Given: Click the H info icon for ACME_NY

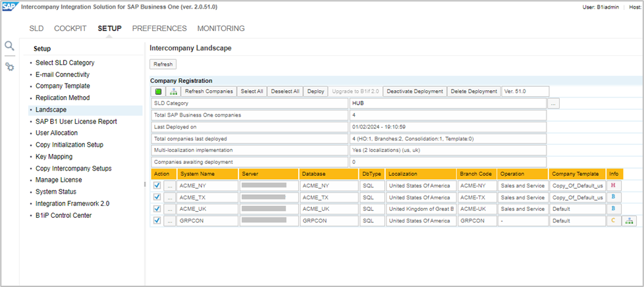Looking at the screenshot, I should (x=613, y=186).
